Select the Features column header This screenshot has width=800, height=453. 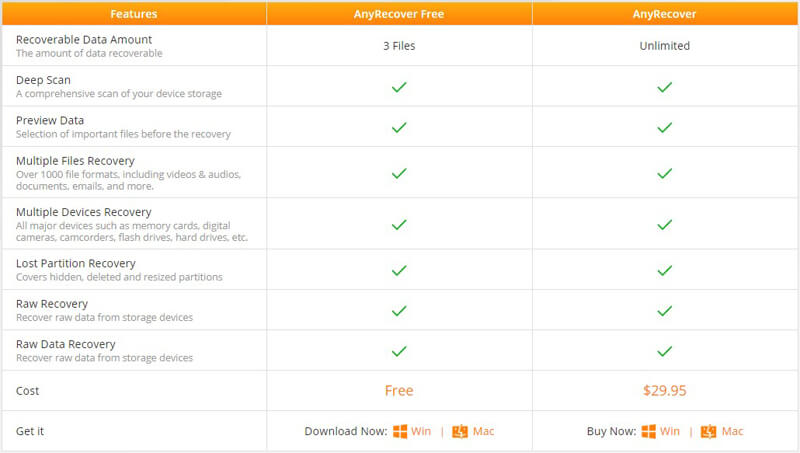click(x=134, y=14)
